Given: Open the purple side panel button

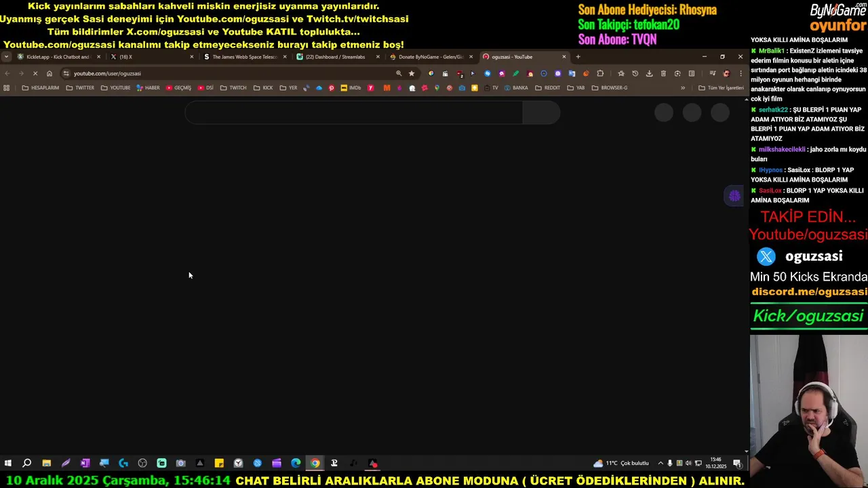Looking at the screenshot, I should pyautogui.click(x=734, y=196).
